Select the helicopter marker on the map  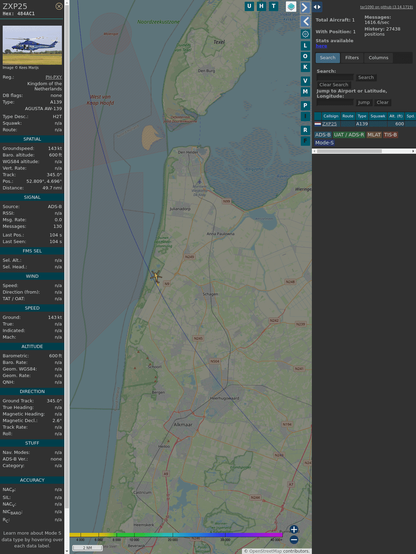156,277
